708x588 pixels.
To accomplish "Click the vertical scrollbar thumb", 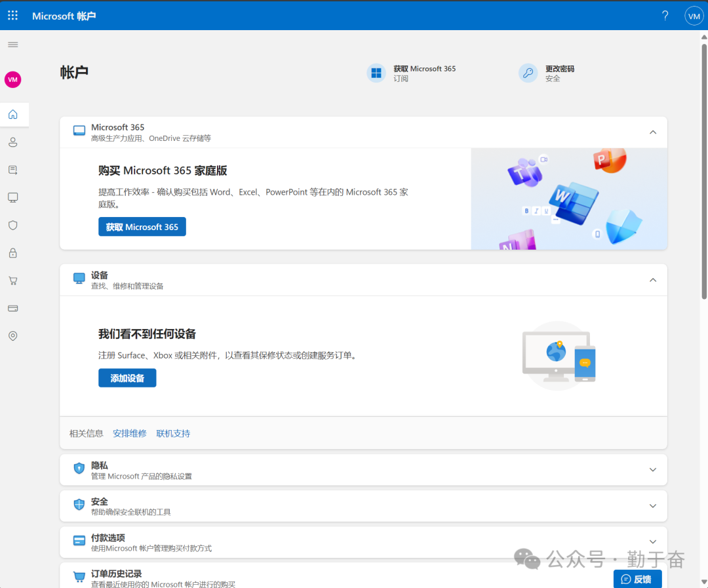I will pyautogui.click(x=704, y=172).
